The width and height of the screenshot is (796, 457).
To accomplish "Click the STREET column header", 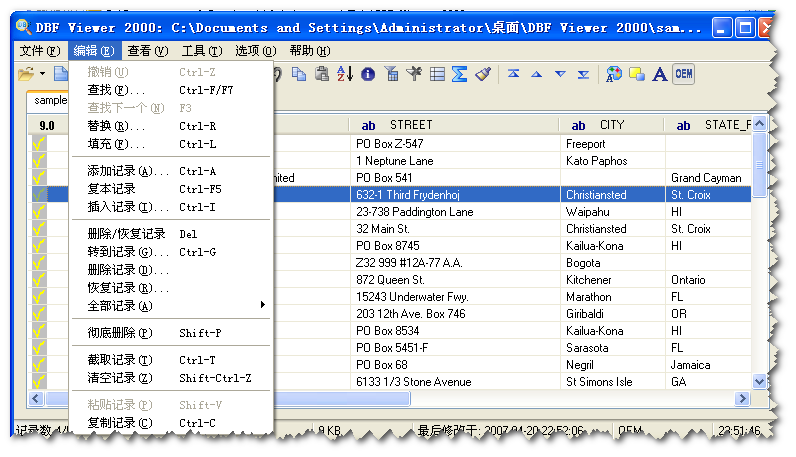I will (454, 125).
